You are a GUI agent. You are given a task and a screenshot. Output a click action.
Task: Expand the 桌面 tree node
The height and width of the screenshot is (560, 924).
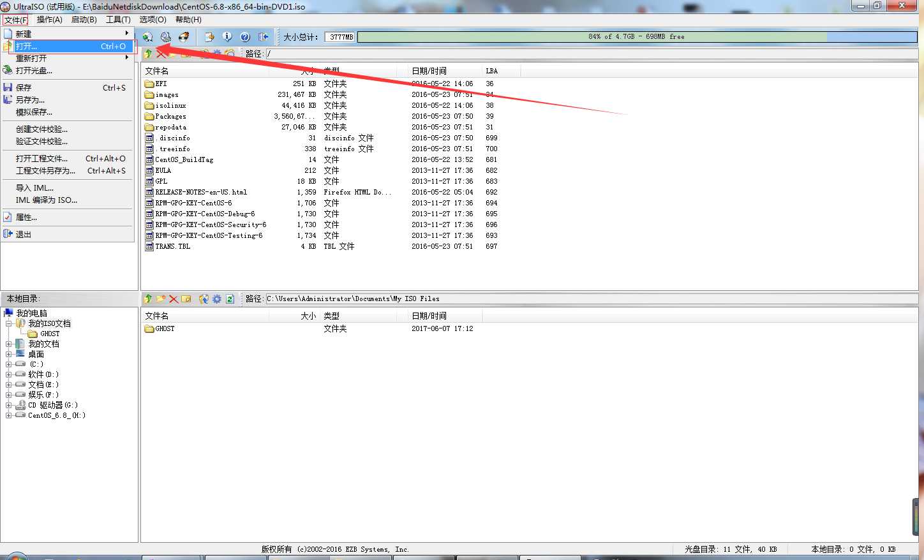pos(9,354)
